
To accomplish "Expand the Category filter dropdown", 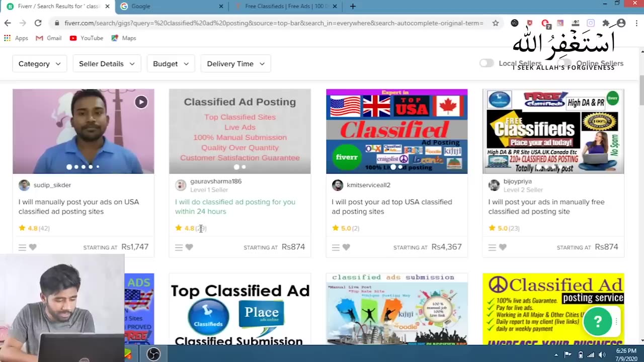I will pos(39,64).
